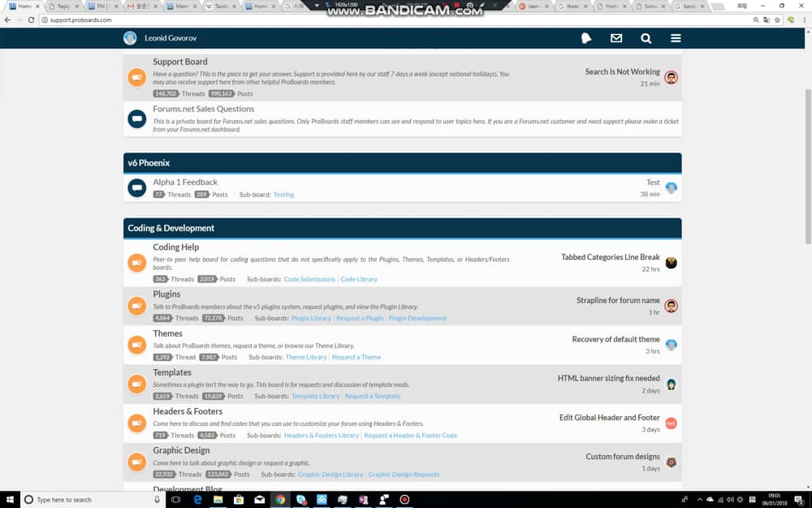Open avatar beside Tabbed Categories Line Break
This screenshot has width=812, height=508.
672,263
